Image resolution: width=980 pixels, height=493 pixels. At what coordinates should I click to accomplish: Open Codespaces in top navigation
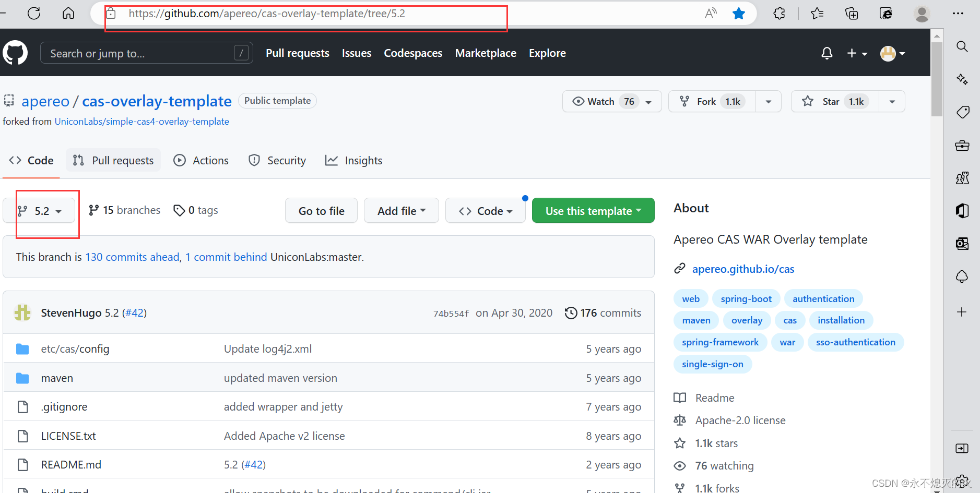(413, 53)
